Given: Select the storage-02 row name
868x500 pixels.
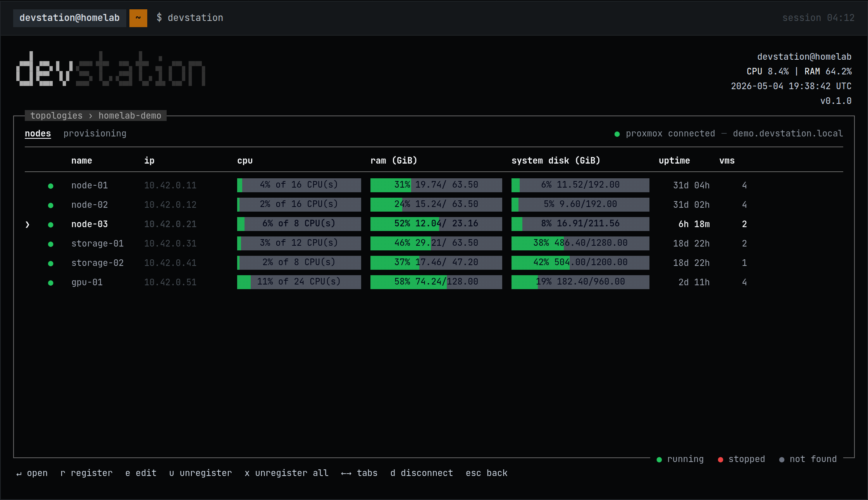Looking at the screenshot, I should pos(98,263).
